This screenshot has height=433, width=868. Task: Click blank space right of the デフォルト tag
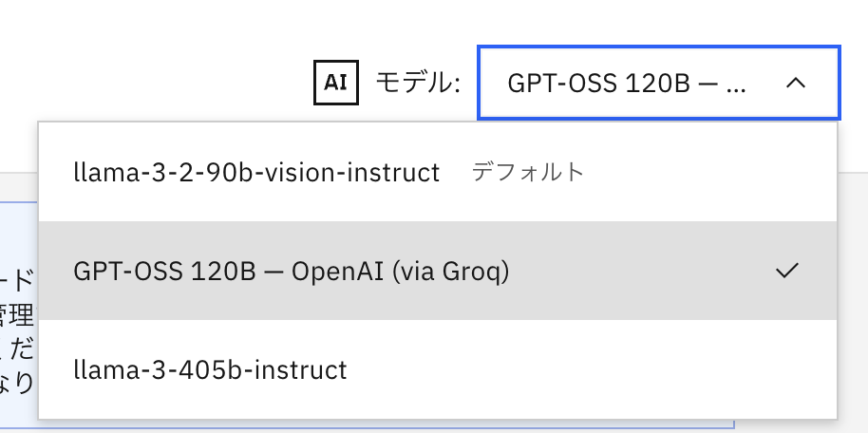point(712,173)
